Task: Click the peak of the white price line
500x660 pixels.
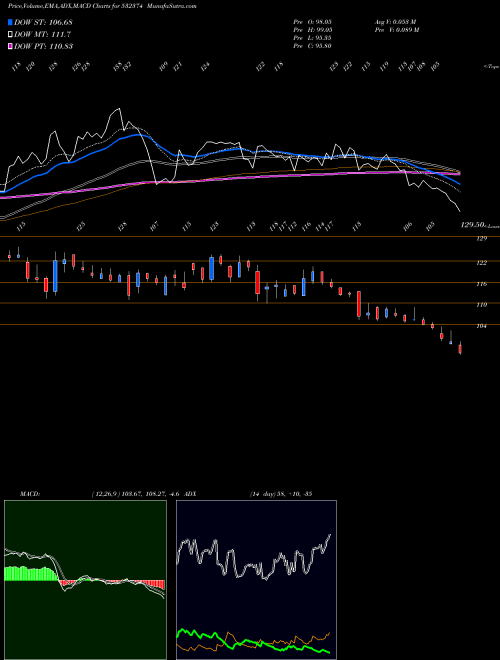Action: pyautogui.click(x=120, y=109)
